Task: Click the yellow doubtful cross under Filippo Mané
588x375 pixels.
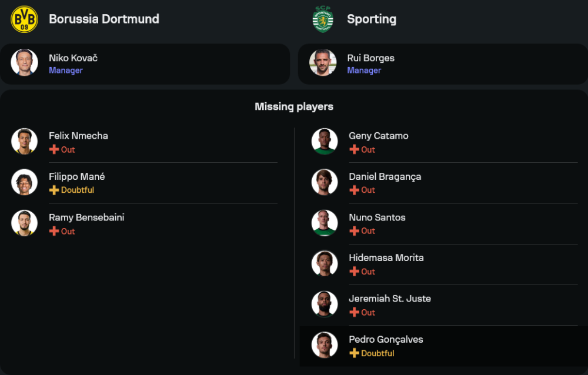Action: (54, 190)
